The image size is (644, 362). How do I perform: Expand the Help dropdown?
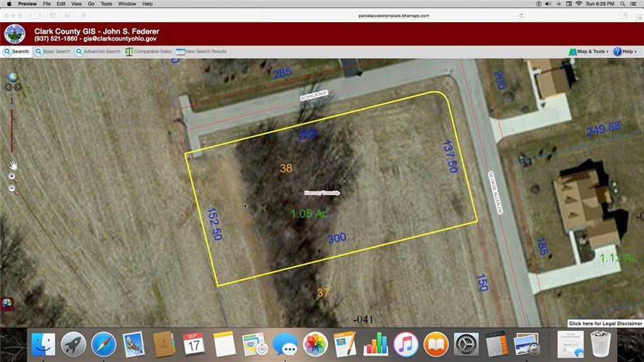pyautogui.click(x=623, y=52)
